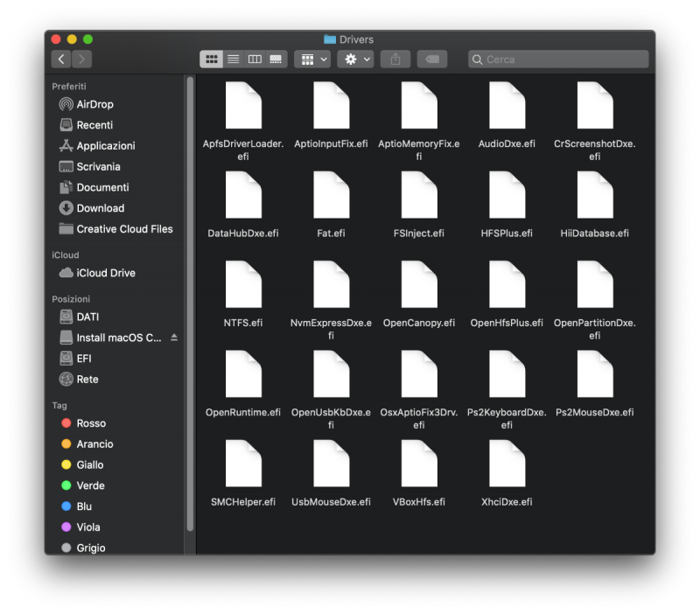This screenshot has height=614, width=700.
Task: Select the Ps2KeyboardDxe.efi file
Action: pyautogui.click(x=507, y=390)
